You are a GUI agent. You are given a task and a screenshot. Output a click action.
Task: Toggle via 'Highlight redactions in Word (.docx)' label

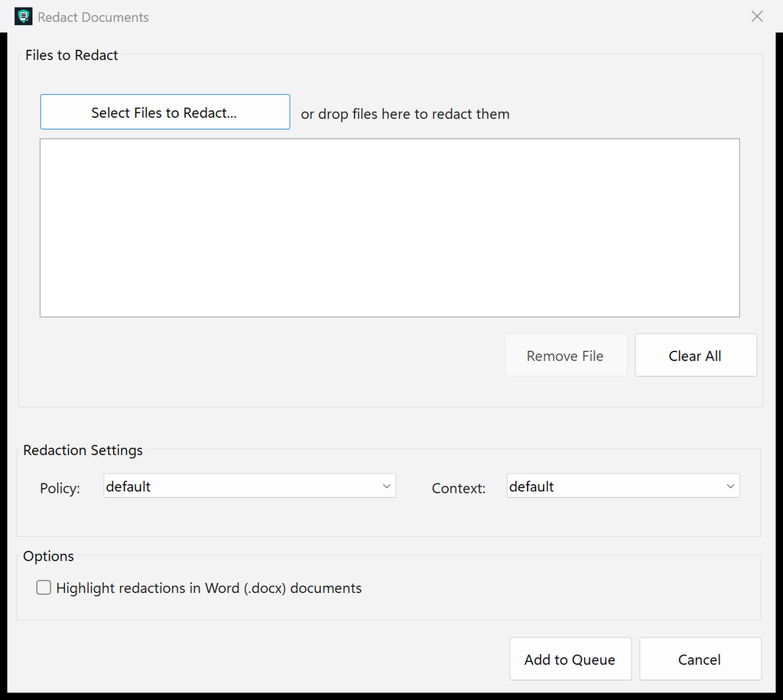[209, 588]
